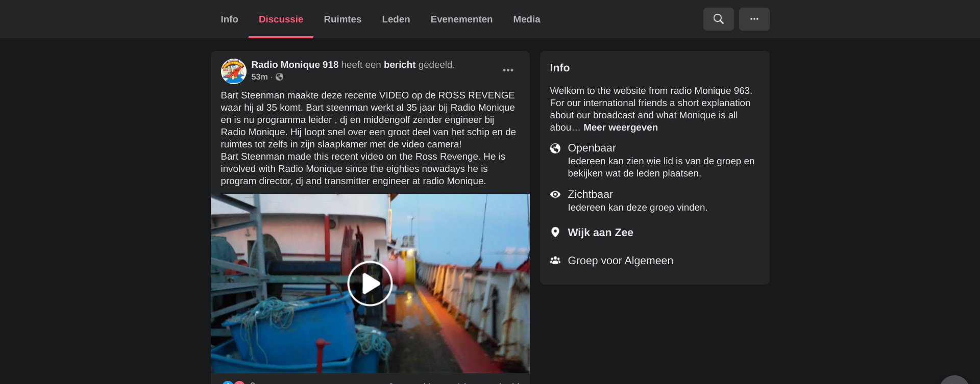This screenshot has width=980, height=384.
Task: Expand description with Meer weergeven
Action: point(621,127)
